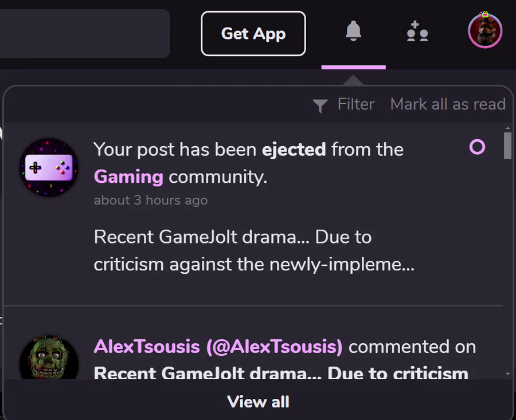516x420 pixels.
Task: Click the scrollbar down arrow
Action: click(x=507, y=374)
